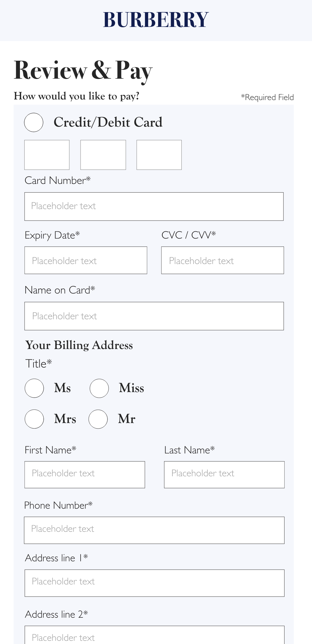Image resolution: width=312 pixels, height=644 pixels.
Task: Focus the Phone Number field
Action: (x=154, y=530)
